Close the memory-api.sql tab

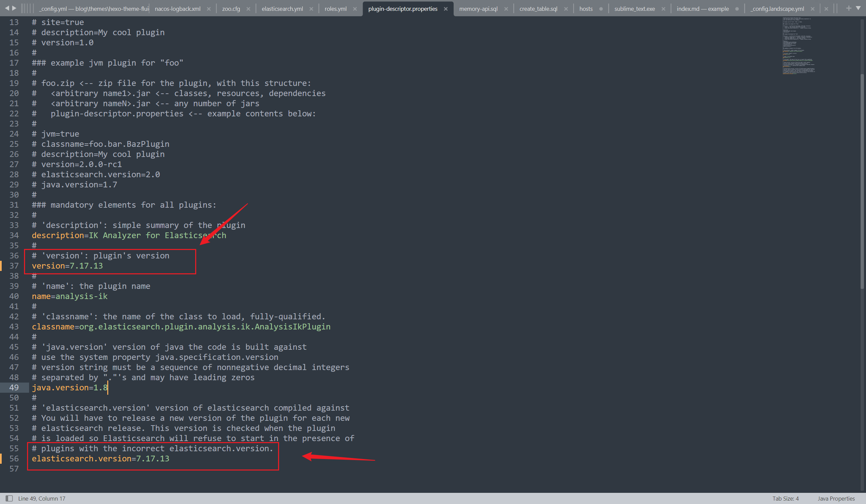(506, 9)
